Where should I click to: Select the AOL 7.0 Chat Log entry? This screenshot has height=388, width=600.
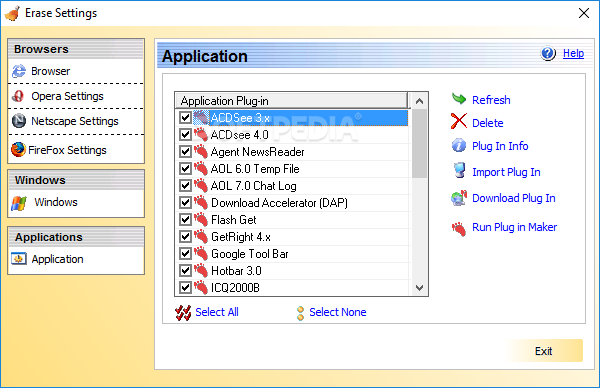(x=254, y=186)
